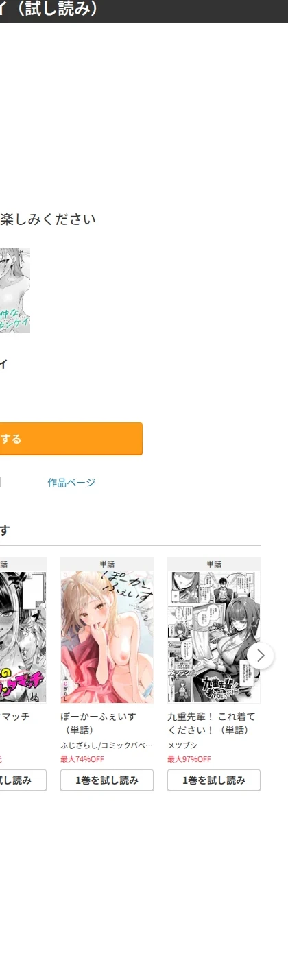Open the 作品ページ link
Image resolution: width=288 pixels, height=980 pixels.
[x=71, y=483]
